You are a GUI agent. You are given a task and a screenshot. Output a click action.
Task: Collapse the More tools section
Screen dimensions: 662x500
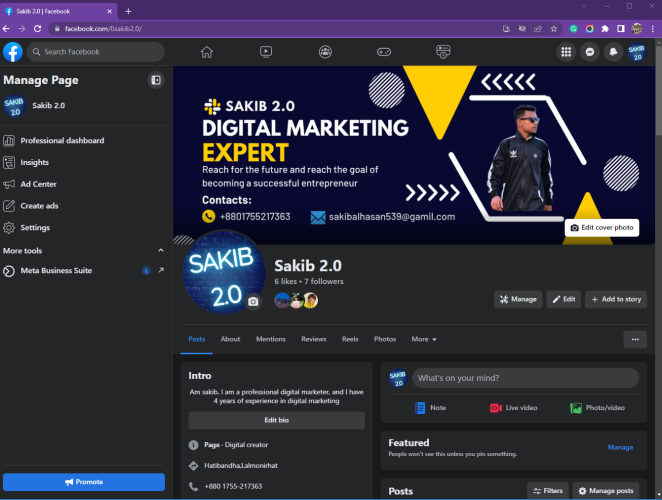click(x=161, y=250)
